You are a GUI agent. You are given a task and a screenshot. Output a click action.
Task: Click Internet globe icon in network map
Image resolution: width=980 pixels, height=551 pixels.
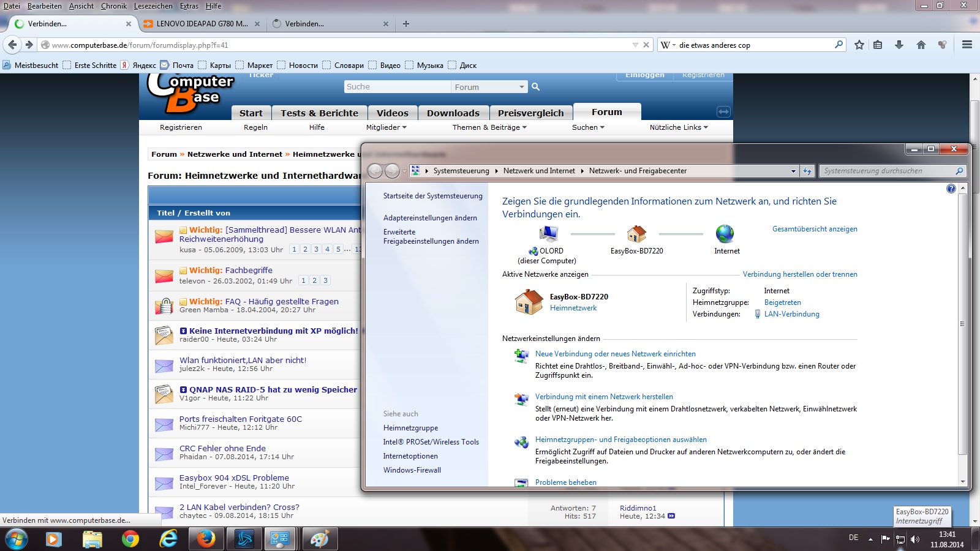coord(725,233)
